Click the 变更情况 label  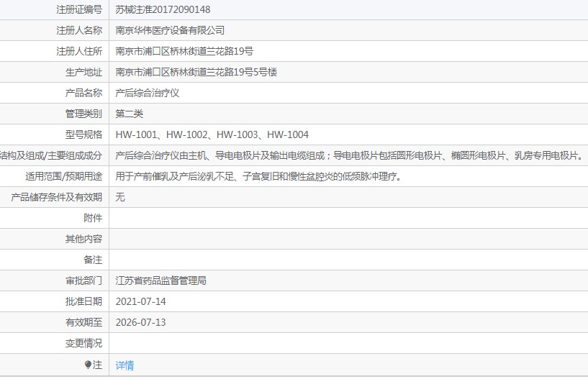pyautogui.click(x=83, y=343)
